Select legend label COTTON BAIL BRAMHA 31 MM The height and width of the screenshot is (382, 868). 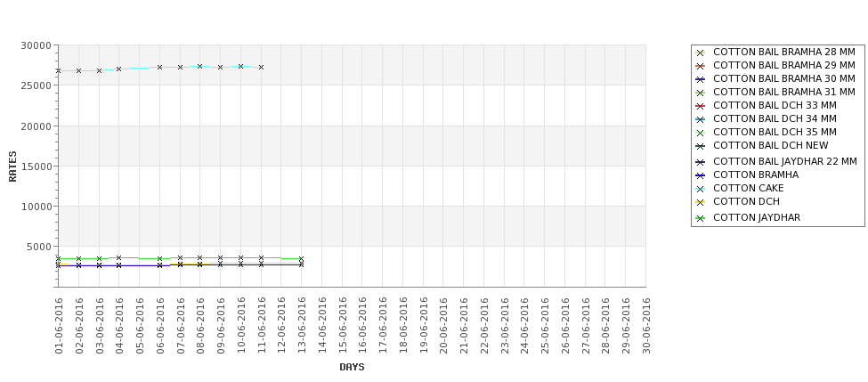pos(783,92)
